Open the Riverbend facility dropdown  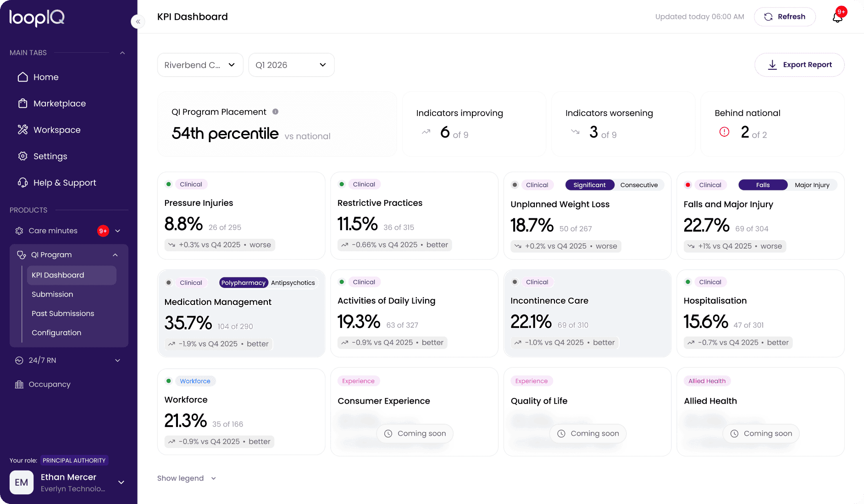200,65
